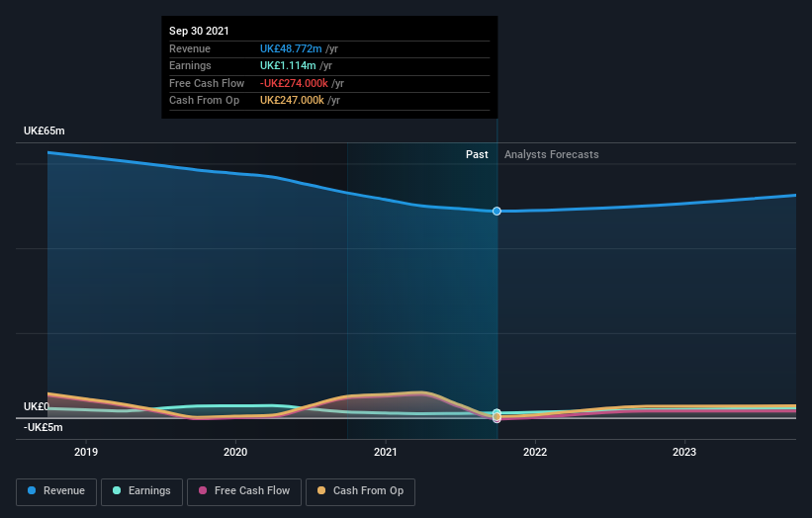
Task: Toggle the Revenue legend button
Action: pos(56,491)
